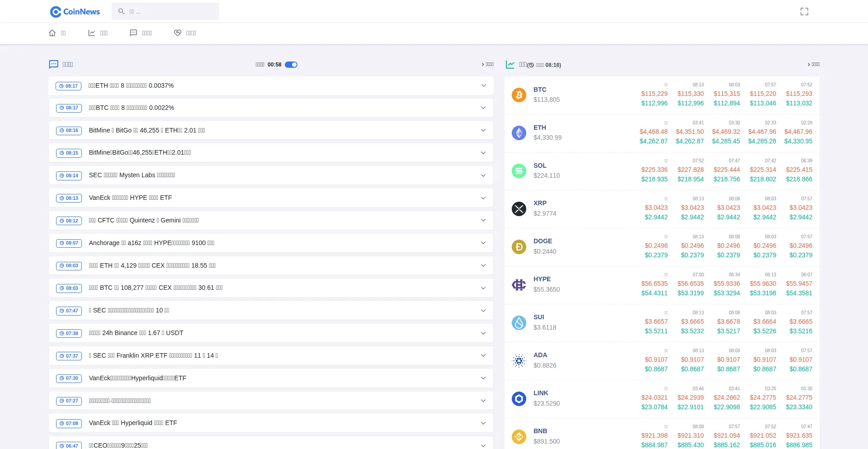This screenshot has height=449, width=868.
Task: Click the market panel chart icon
Action: tap(510, 65)
